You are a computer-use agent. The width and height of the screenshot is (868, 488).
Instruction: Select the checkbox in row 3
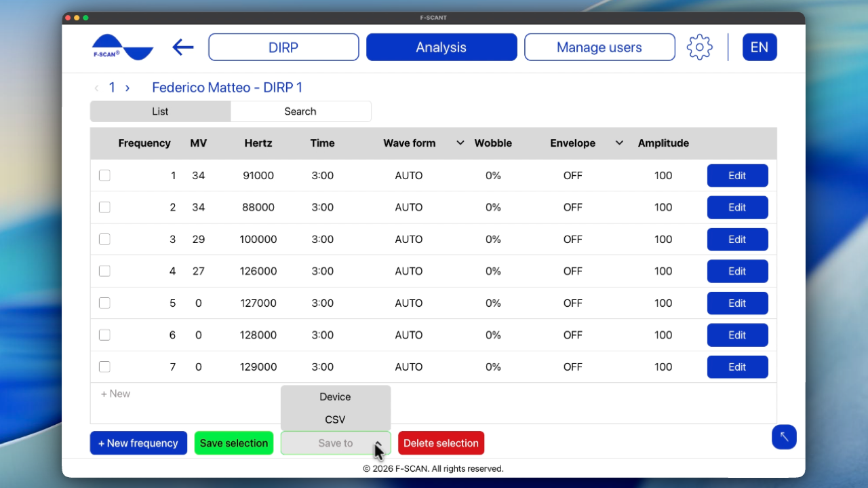[x=104, y=239]
